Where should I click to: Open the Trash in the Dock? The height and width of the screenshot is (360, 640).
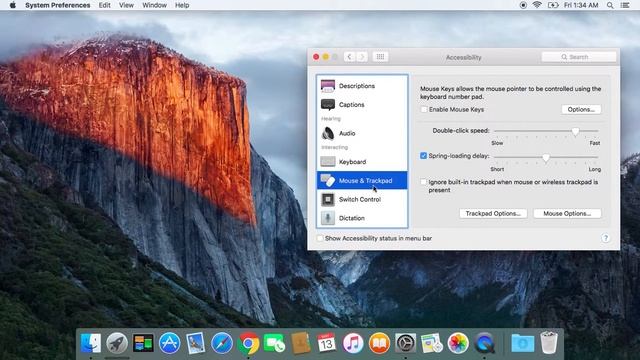pyautogui.click(x=549, y=342)
